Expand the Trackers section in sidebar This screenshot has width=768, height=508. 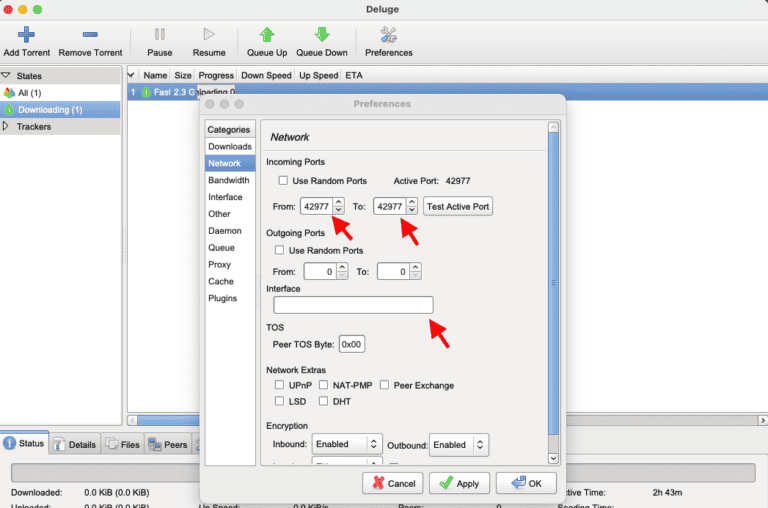click(x=7, y=126)
